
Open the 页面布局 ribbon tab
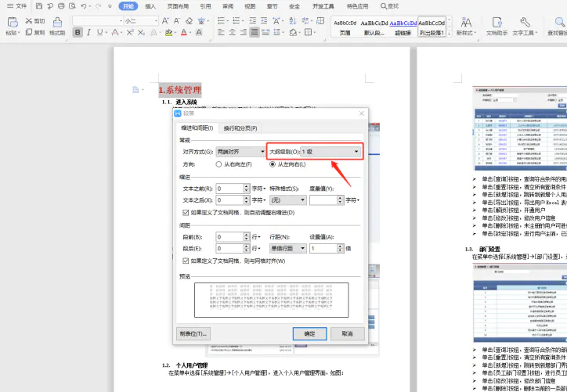click(178, 5)
